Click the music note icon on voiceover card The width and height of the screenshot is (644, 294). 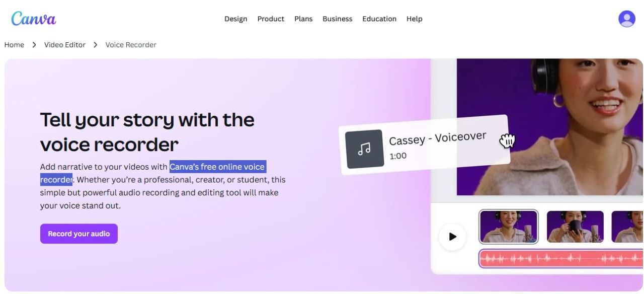click(364, 149)
